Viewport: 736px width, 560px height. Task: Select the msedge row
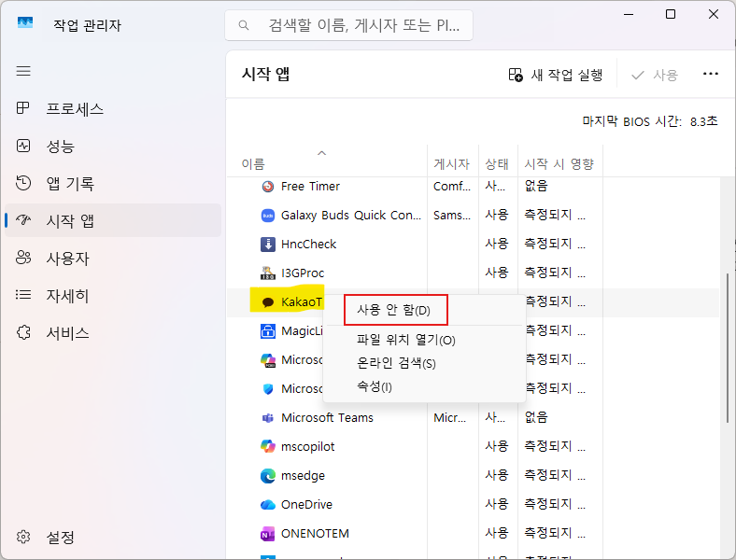click(474, 476)
